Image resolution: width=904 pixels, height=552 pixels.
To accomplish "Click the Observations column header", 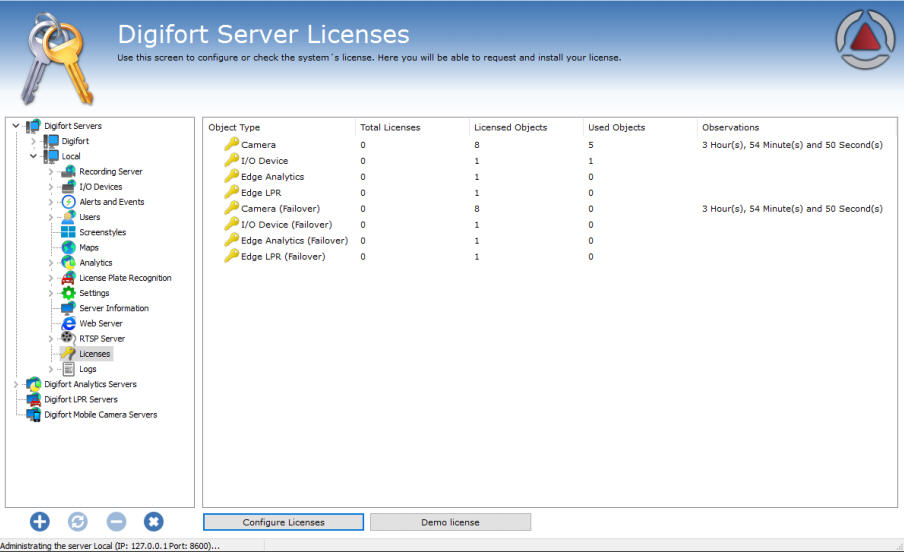I will click(730, 127).
